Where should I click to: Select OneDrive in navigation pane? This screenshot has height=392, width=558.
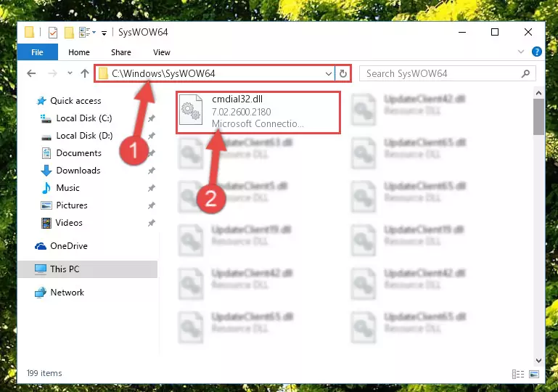coord(69,246)
